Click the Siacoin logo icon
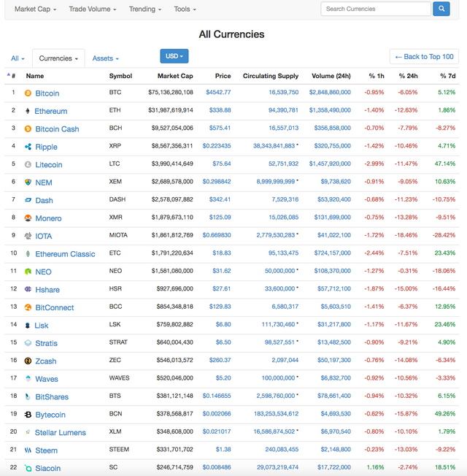This screenshot has height=476, width=467. click(28, 469)
